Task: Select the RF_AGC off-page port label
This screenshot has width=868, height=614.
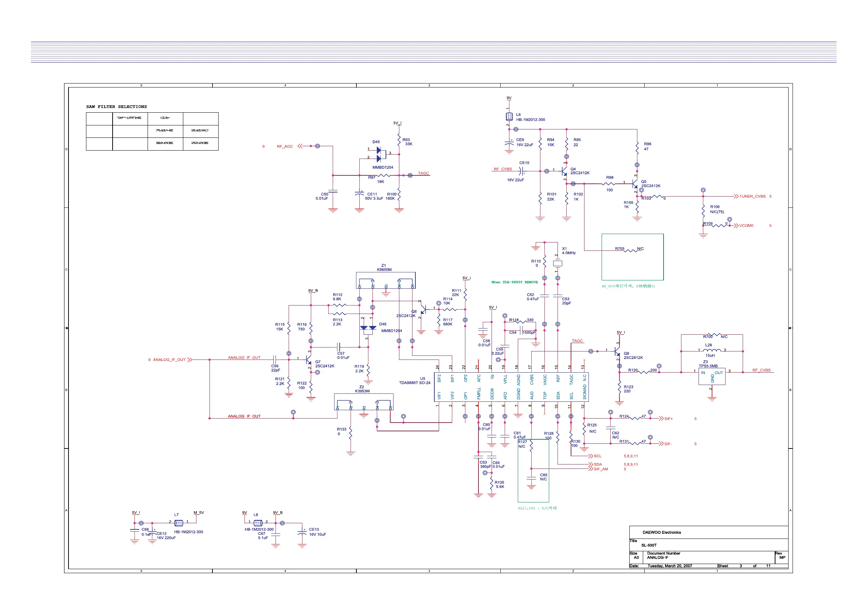Action: (x=285, y=147)
